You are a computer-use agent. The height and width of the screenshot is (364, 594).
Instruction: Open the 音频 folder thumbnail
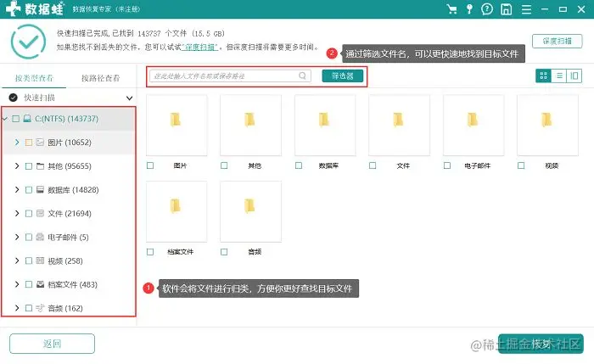point(251,211)
